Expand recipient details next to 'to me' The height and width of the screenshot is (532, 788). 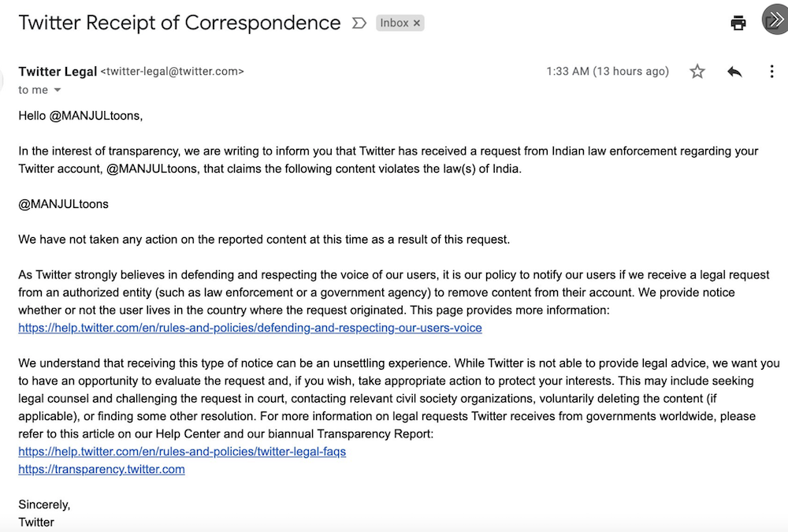click(x=58, y=90)
